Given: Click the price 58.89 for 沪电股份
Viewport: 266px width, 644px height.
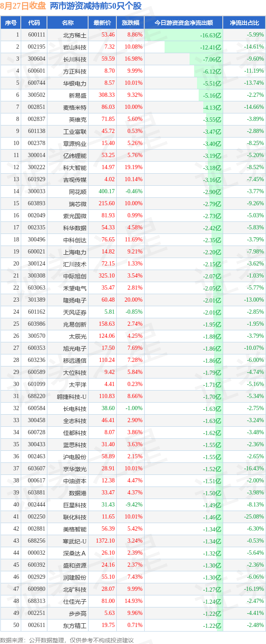Looking at the screenshot, I should [108, 457].
